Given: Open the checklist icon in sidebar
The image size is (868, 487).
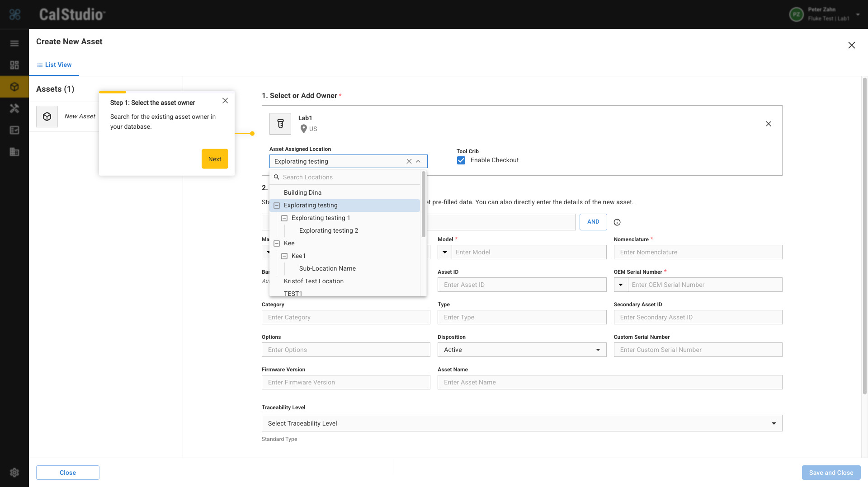Looking at the screenshot, I should point(14,130).
